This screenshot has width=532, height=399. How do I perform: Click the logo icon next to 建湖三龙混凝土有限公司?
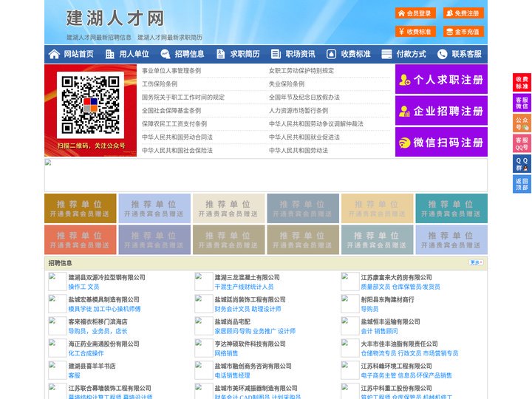[204, 282]
